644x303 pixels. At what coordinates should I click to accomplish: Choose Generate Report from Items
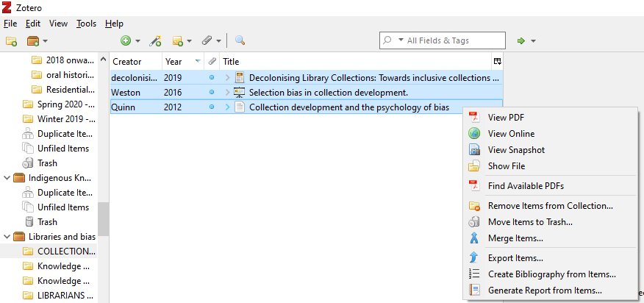(x=551, y=290)
